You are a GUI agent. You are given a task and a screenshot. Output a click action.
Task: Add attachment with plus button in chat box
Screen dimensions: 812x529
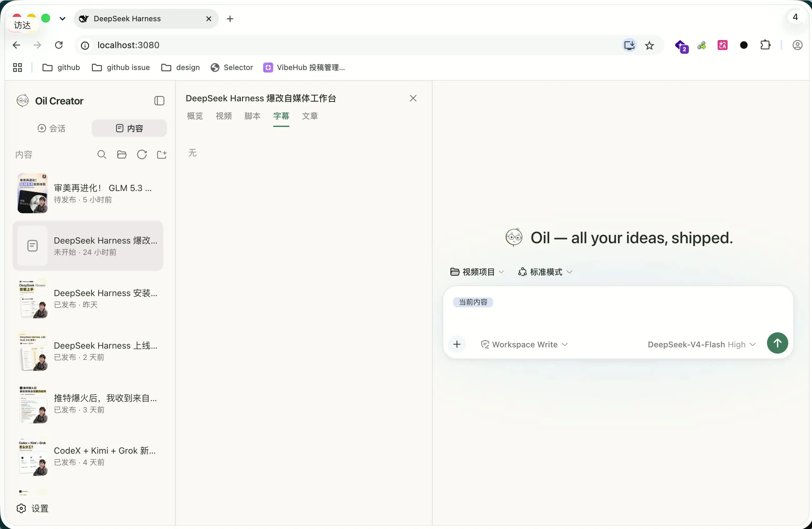tap(457, 344)
